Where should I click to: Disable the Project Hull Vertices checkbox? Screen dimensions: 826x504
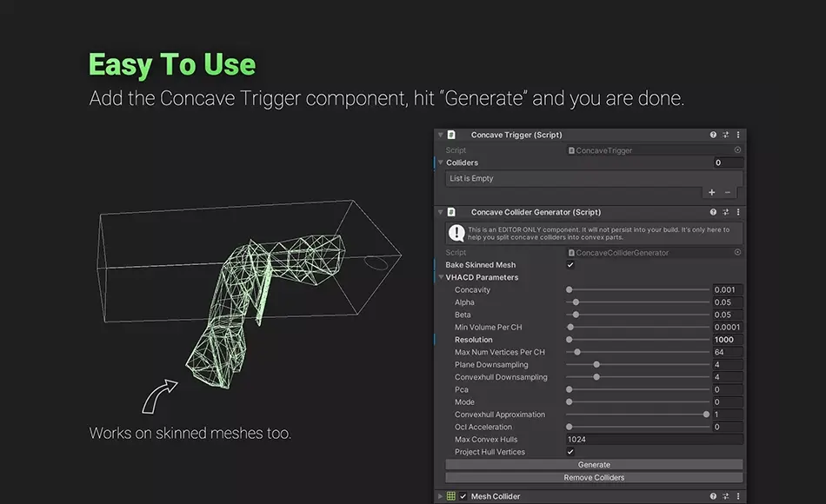(x=570, y=451)
